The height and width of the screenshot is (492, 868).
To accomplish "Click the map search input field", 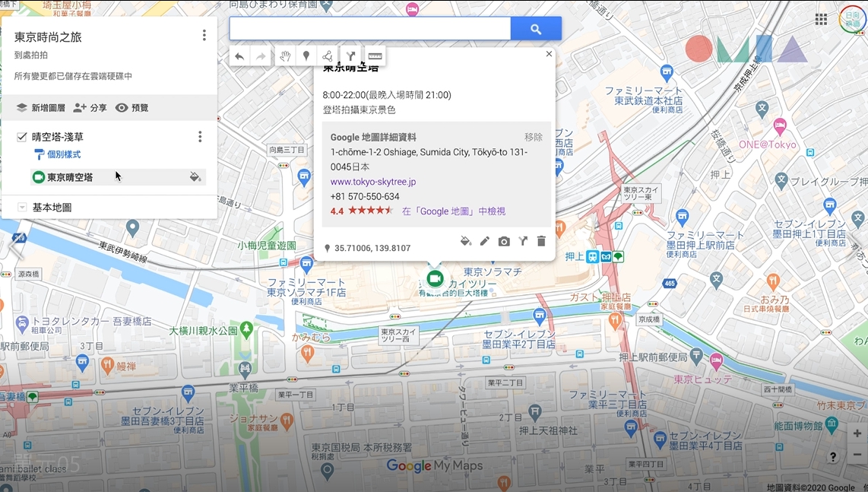I will [370, 29].
